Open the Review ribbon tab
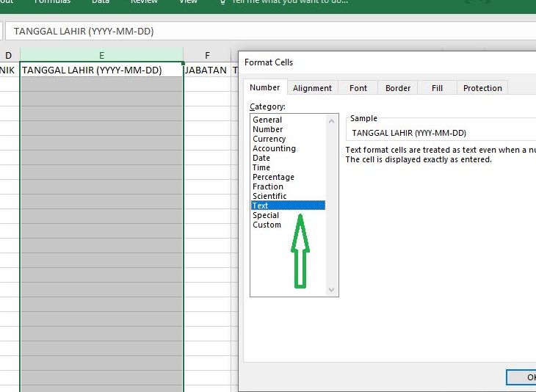The width and height of the screenshot is (536, 392). click(x=144, y=1)
